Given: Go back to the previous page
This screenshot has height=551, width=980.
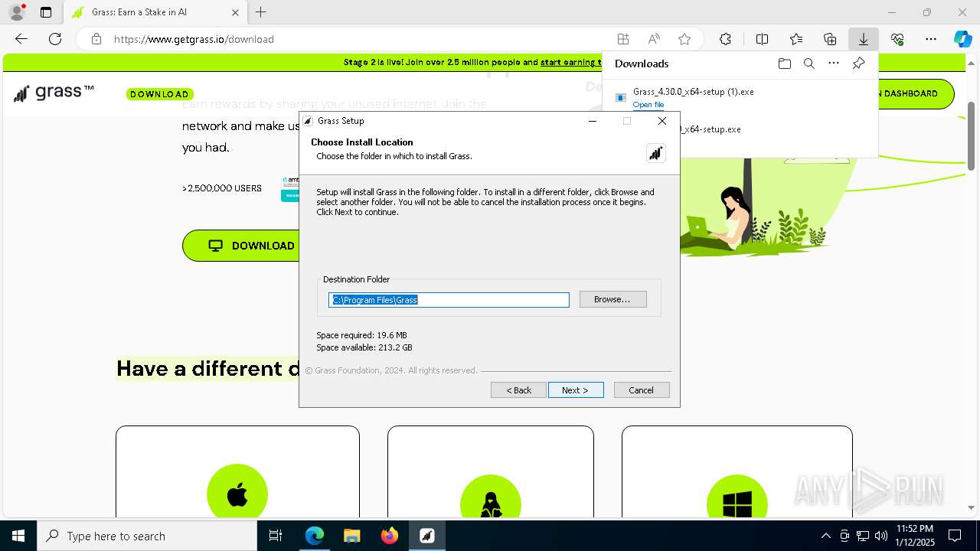Looking at the screenshot, I should (x=21, y=39).
